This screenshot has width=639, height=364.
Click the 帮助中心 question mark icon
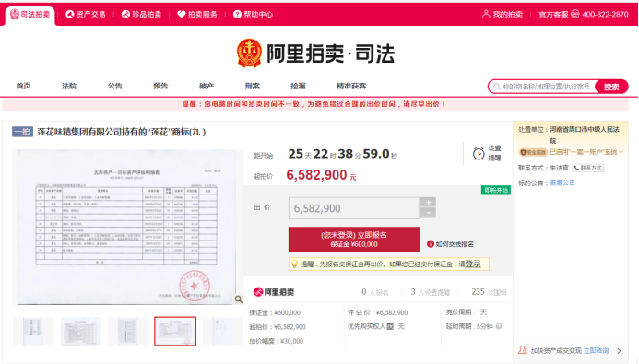(237, 15)
